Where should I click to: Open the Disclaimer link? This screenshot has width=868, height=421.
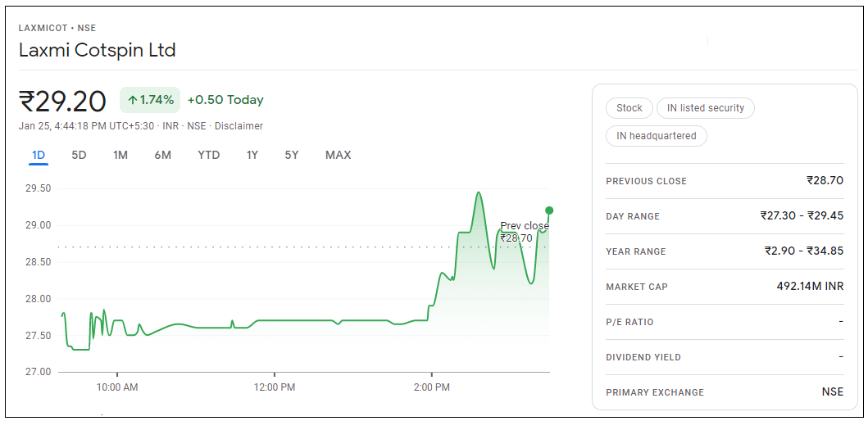(x=239, y=126)
